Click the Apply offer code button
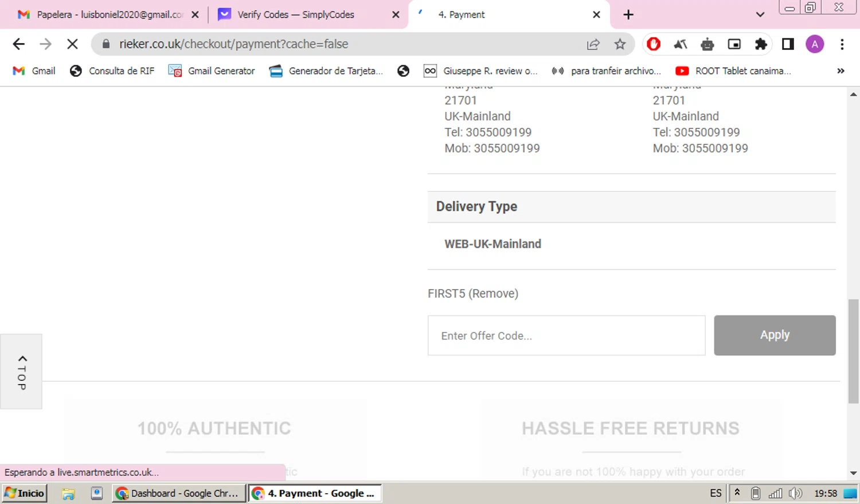 coord(775,335)
